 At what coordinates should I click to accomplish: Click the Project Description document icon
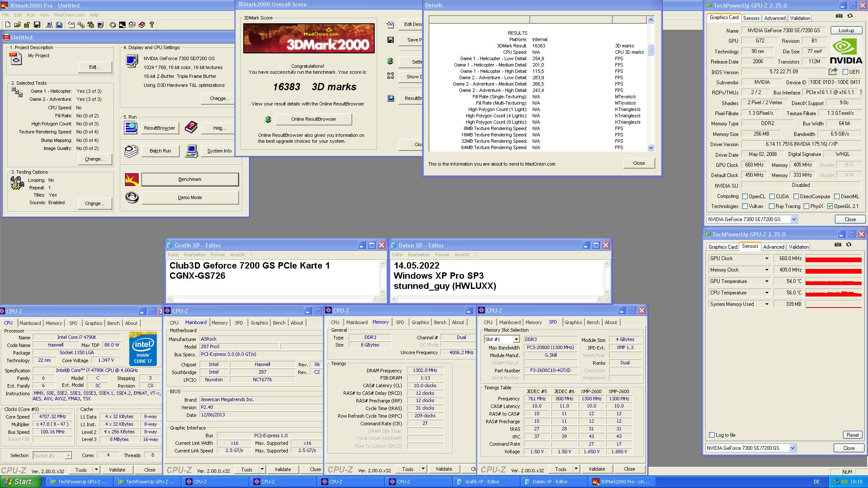pyautogui.click(x=16, y=58)
